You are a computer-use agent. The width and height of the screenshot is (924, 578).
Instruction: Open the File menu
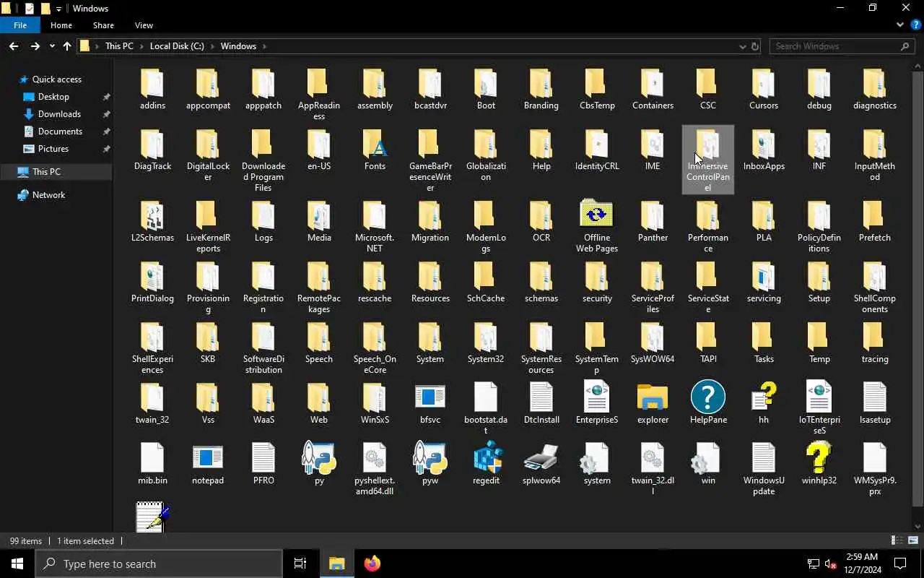20,25
